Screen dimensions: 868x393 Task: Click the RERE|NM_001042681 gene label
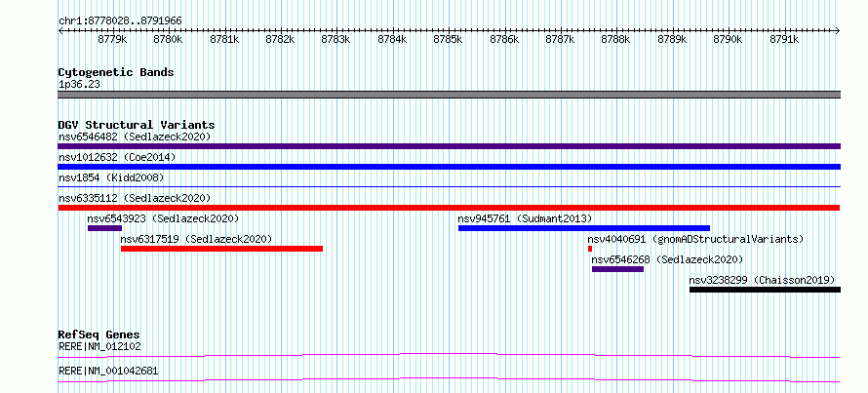[x=108, y=372]
